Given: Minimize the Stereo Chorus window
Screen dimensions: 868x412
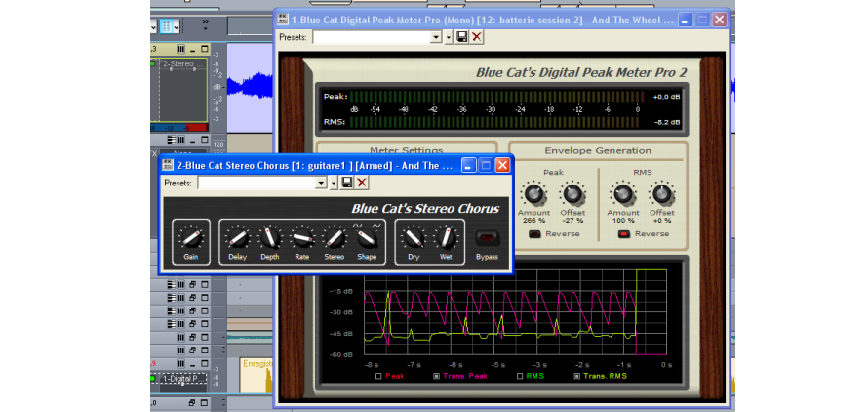Looking at the screenshot, I should point(469,165).
